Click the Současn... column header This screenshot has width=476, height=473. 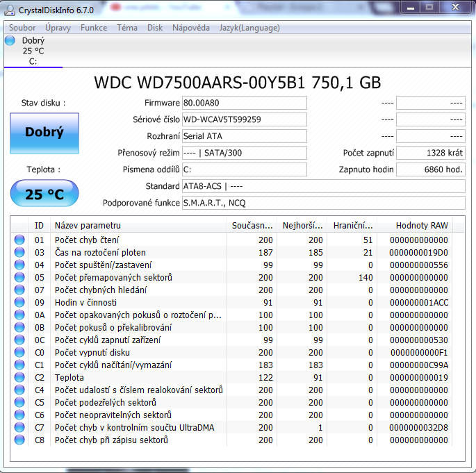tap(252, 226)
